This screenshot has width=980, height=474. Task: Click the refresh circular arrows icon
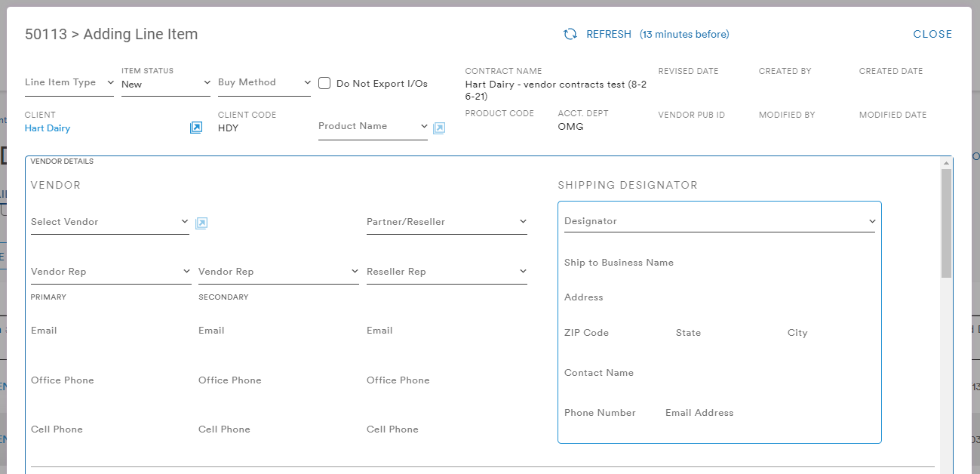(570, 34)
